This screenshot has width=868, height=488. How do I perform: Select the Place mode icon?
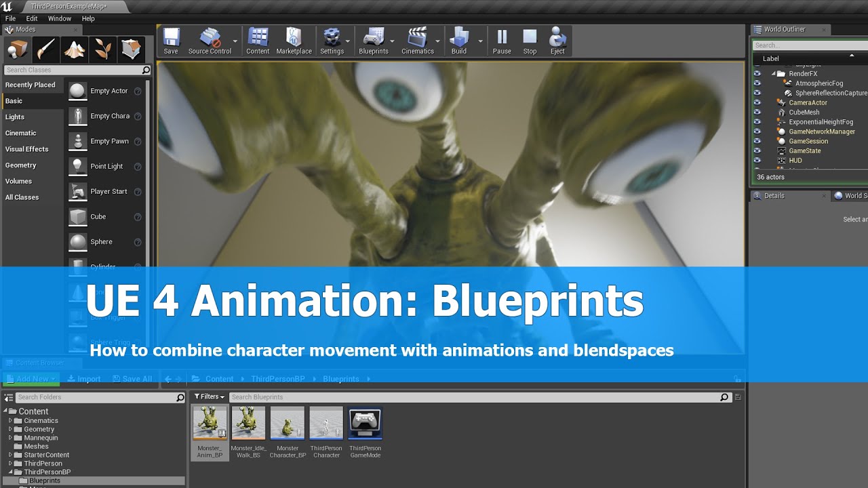[18, 49]
